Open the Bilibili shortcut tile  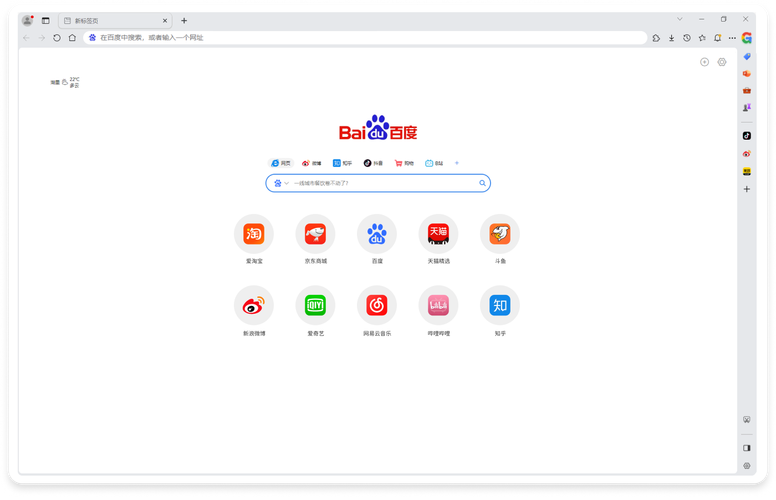point(438,305)
